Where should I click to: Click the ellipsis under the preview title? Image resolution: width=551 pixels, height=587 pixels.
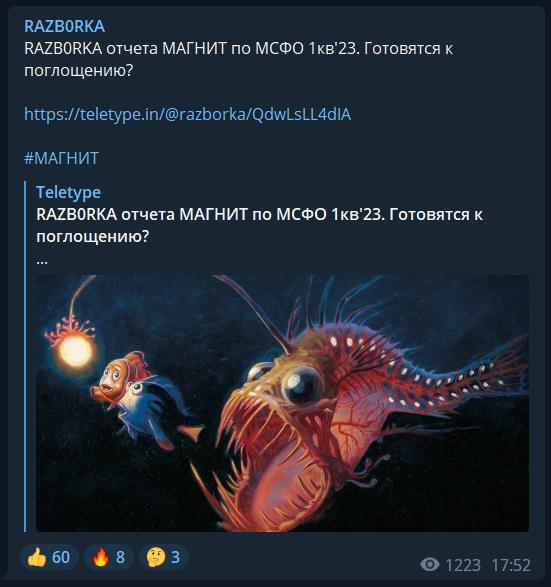pos(42,261)
